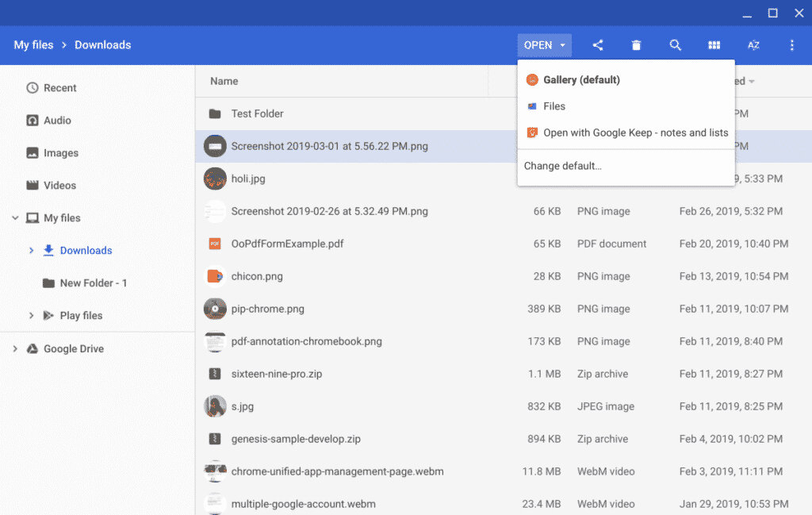Click the holi.jpg thumbnail
This screenshot has width=812, height=515.
coord(215,179)
